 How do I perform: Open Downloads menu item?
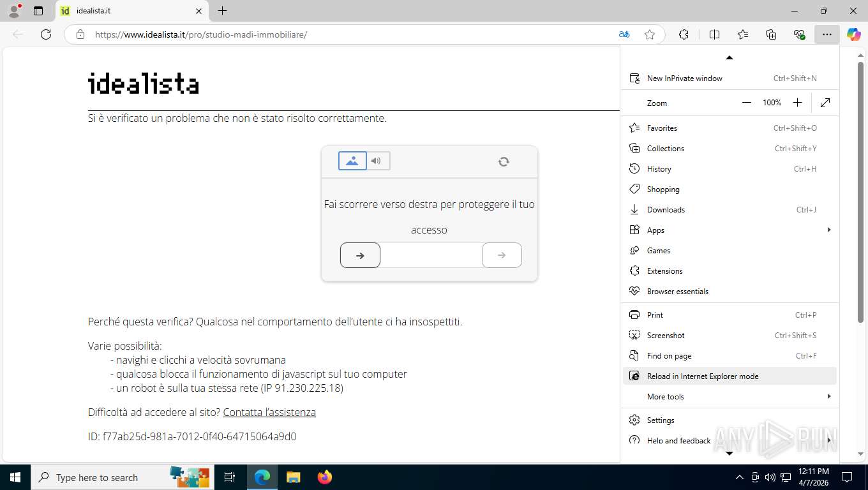pos(729,210)
